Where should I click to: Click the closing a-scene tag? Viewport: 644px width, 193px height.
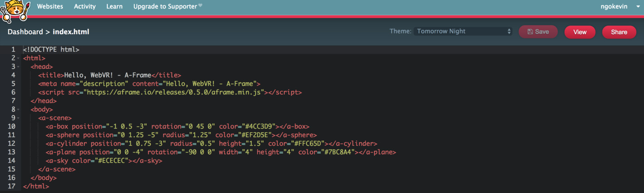click(57, 169)
